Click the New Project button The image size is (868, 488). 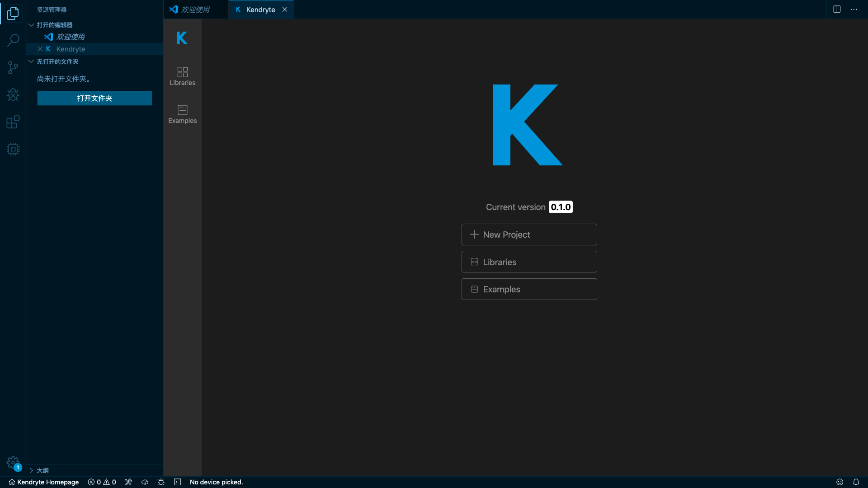click(x=529, y=235)
